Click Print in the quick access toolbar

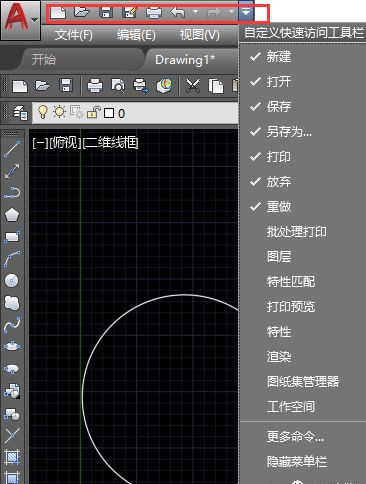[154, 13]
